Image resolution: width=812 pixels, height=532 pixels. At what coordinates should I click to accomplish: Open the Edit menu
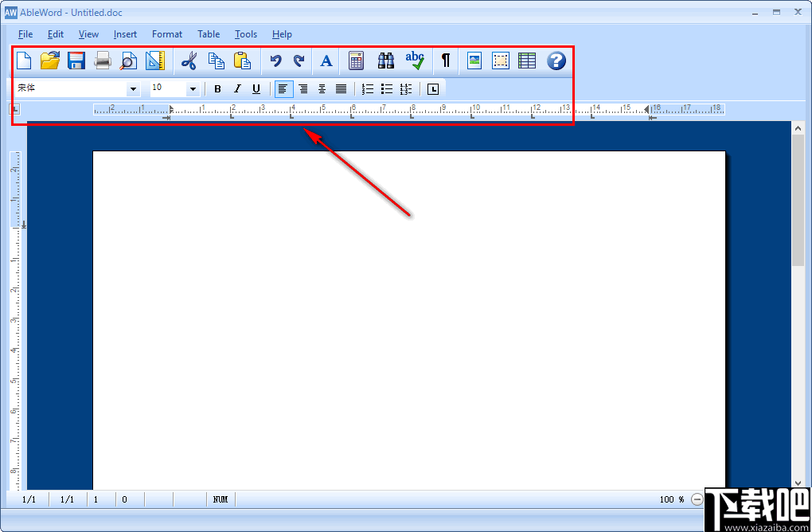click(x=56, y=34)
